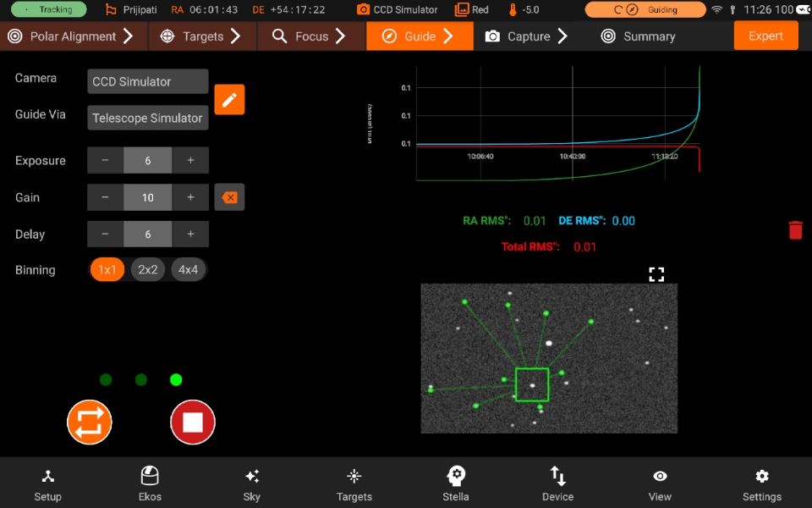
Task: Click the Guiding status pill
Action: point(645,9)
